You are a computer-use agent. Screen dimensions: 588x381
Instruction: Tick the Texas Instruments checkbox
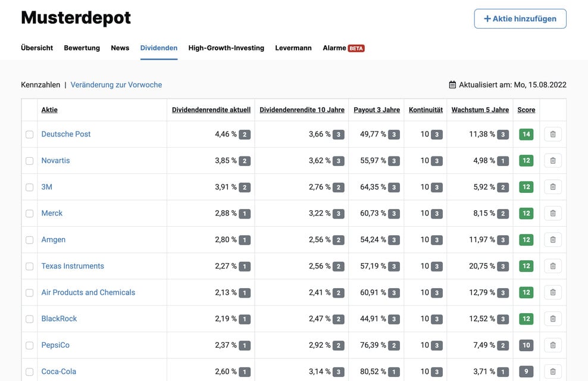(29, 266)
